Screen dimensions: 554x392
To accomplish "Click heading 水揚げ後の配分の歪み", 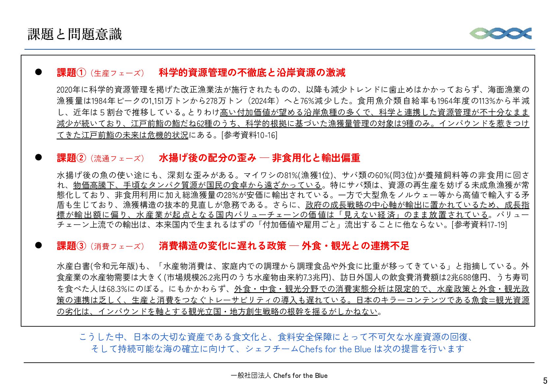I will click(x=208, y=158).
